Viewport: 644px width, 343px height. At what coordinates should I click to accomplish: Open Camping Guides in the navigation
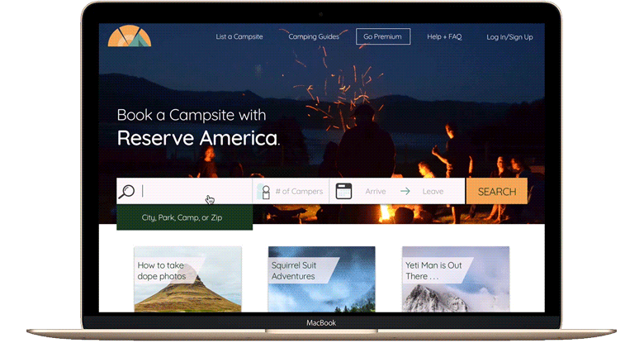pyautogui.click(x=314, y=36)
